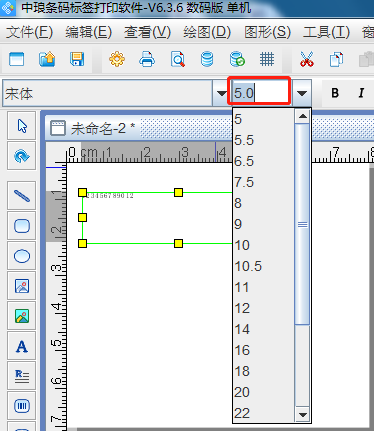Select the Rounded rectangle tool

(22, 226)
